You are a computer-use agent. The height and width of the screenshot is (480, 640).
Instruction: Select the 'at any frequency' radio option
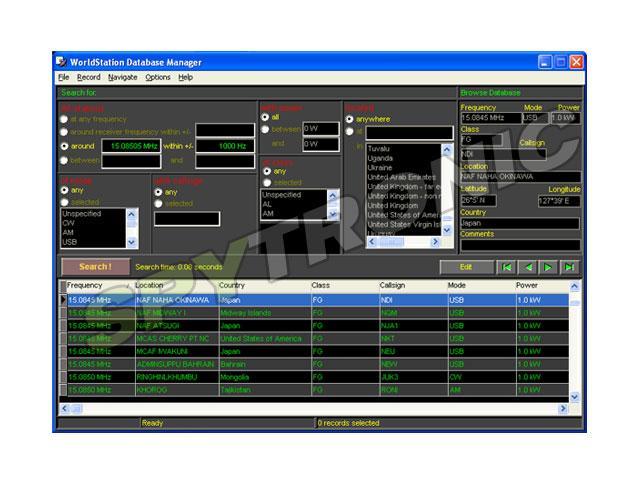[x=65, y=118]
